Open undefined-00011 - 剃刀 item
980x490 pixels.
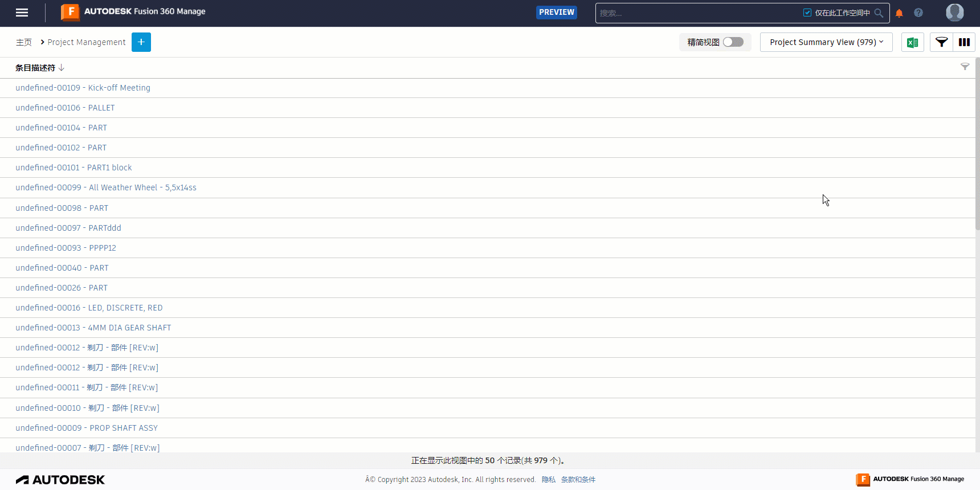coord(87,387)
